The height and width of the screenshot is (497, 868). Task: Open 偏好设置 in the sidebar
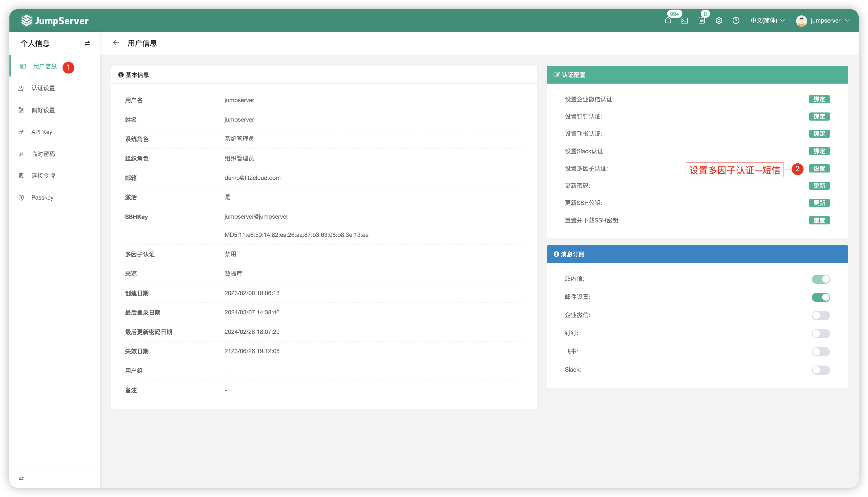click(55, 110)
